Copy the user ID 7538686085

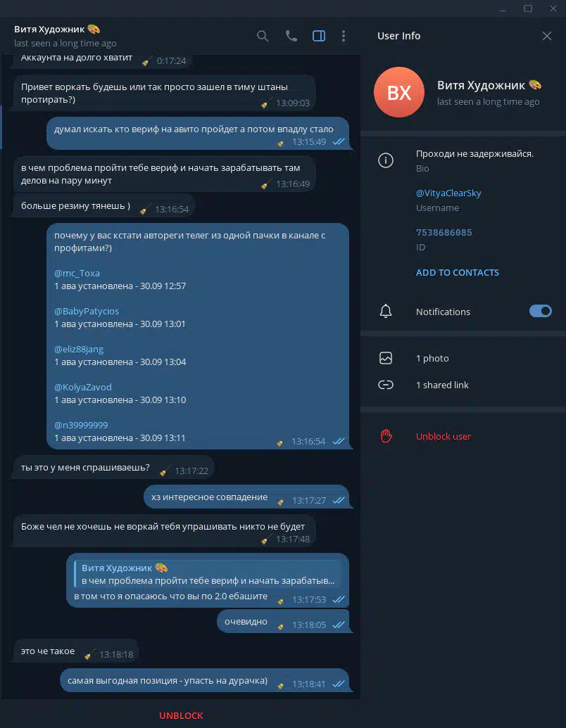[x=444, y=233]
